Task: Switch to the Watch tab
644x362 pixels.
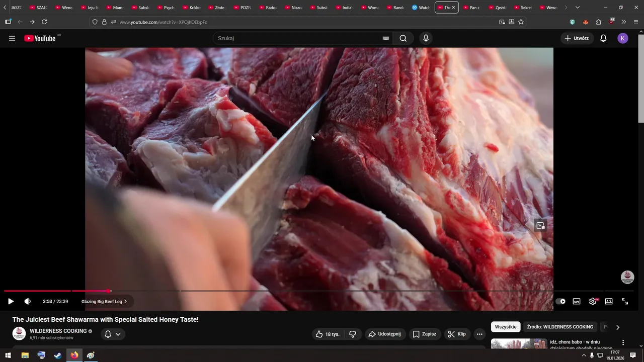Action: [421, 8]
